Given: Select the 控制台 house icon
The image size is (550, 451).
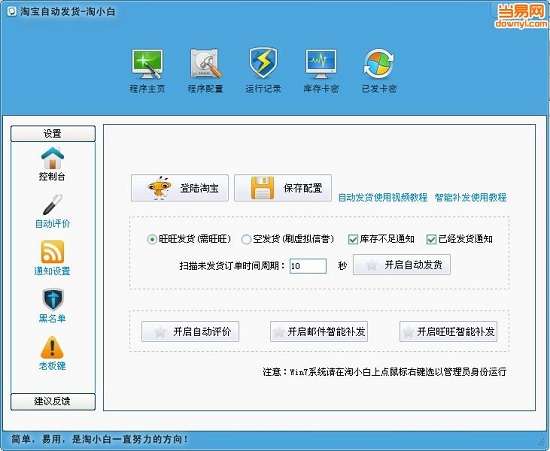Looking at the screenshot, I should 52,158.
